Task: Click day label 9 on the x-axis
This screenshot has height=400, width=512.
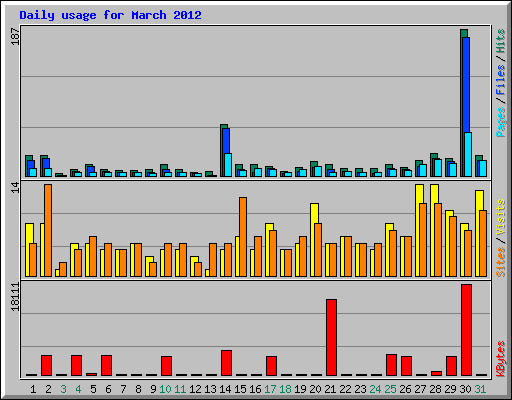Action: (153, 389)
